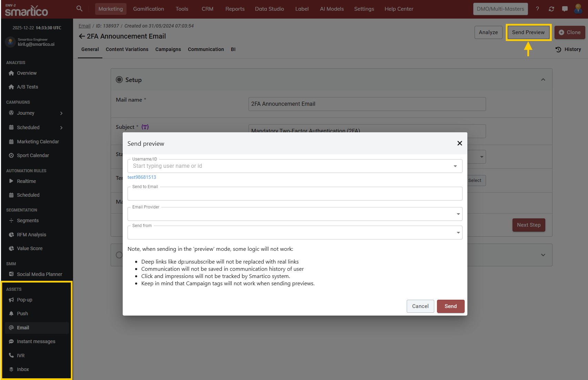This screenshot has height=380, width=588.
Task: Switch to the Content Variations tab
Action: coord(127,50)
